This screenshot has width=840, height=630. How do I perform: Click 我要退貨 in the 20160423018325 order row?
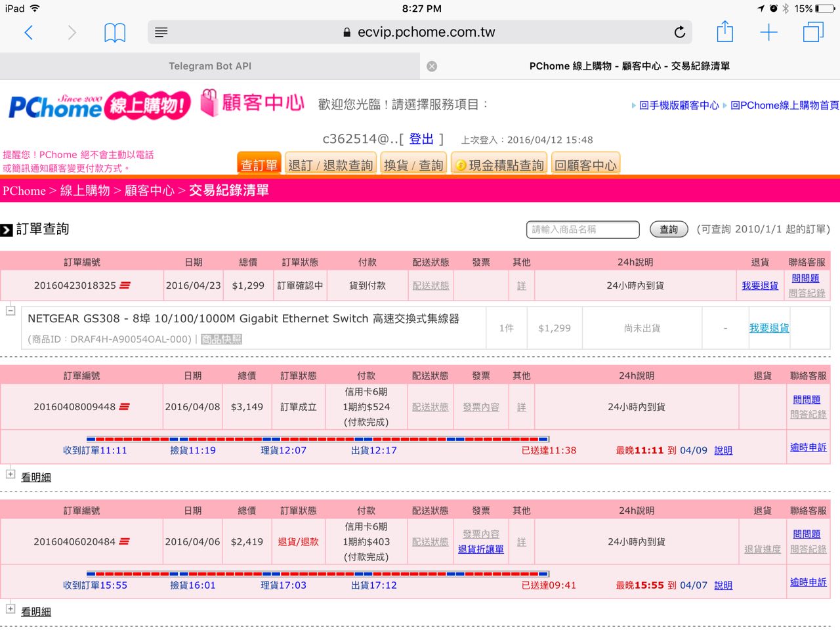[x=760, y=286]
